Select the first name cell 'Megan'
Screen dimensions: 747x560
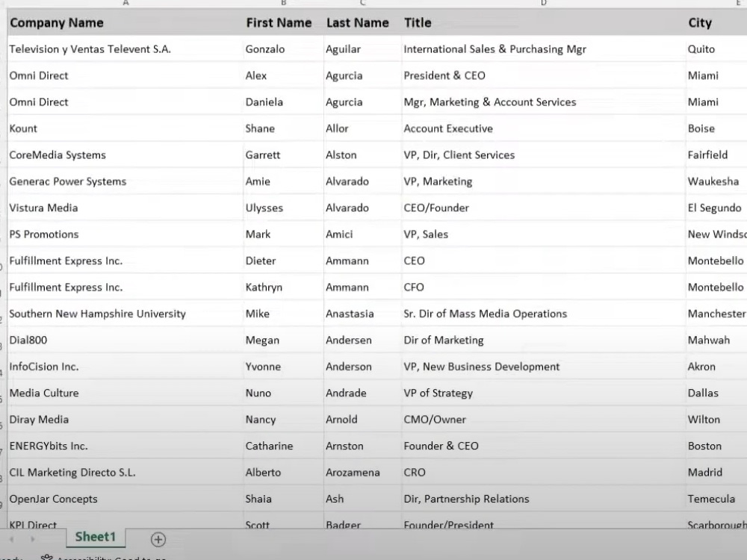pyautogui.click(x=283, y=340)
